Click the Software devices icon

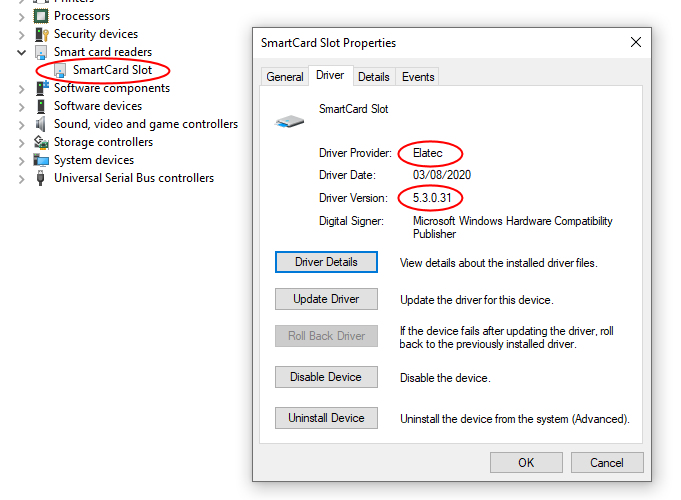tap(41, 106)
